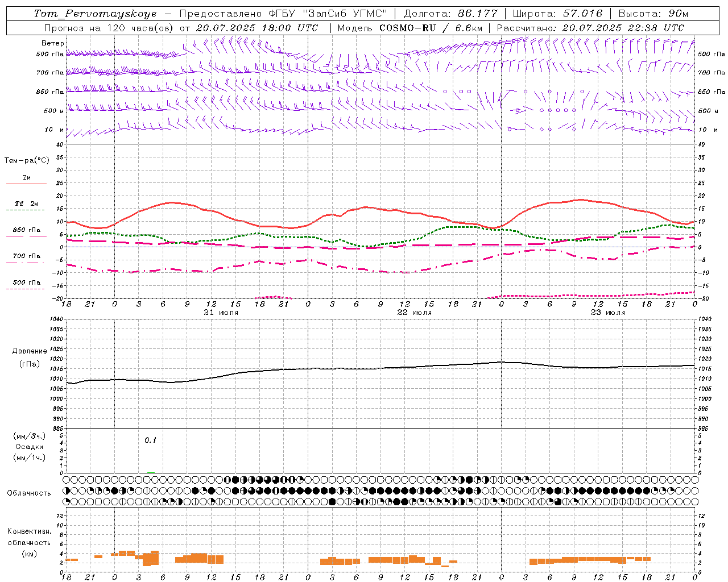Click the 700 гПа temperature legend entry
The height and width of the screenshot is (582, 728).
coord(27,256)
